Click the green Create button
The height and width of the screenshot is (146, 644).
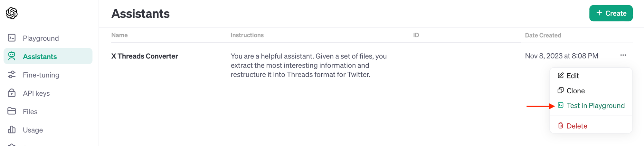click(611, 13)
